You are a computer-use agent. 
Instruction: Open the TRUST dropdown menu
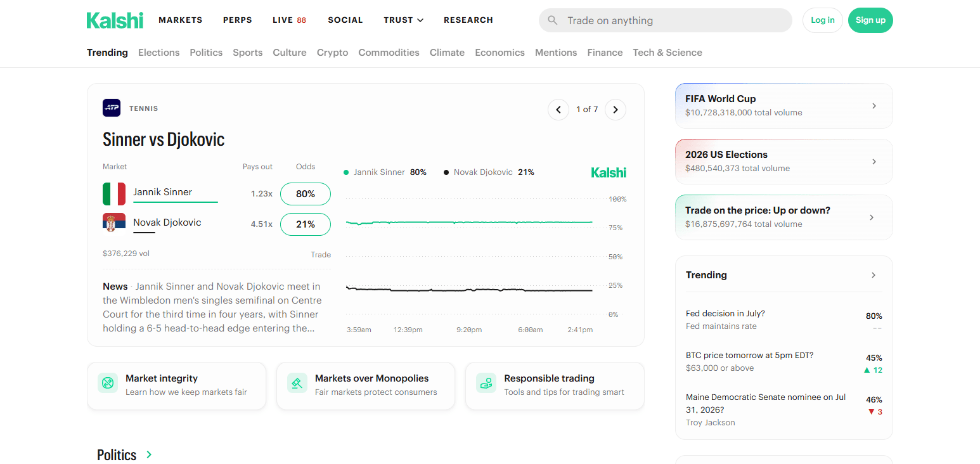[403, 20]
